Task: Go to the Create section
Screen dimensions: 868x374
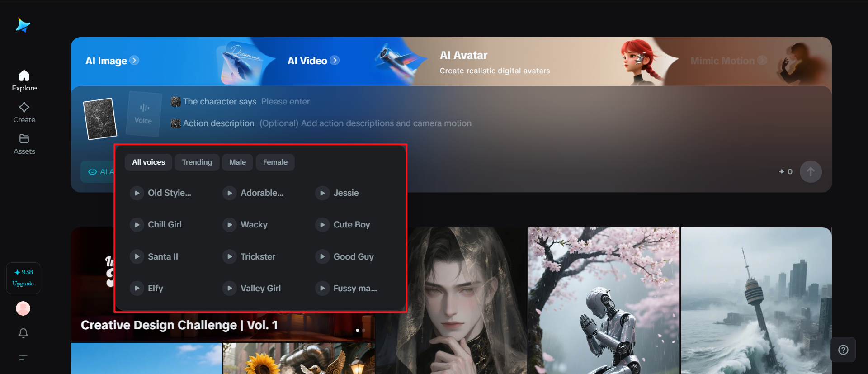Action: point(24,112)
